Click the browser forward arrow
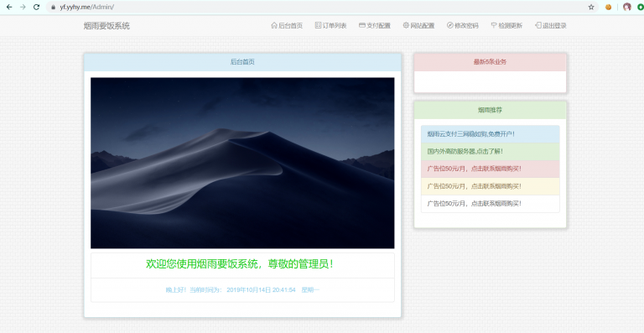 point(23,7)
